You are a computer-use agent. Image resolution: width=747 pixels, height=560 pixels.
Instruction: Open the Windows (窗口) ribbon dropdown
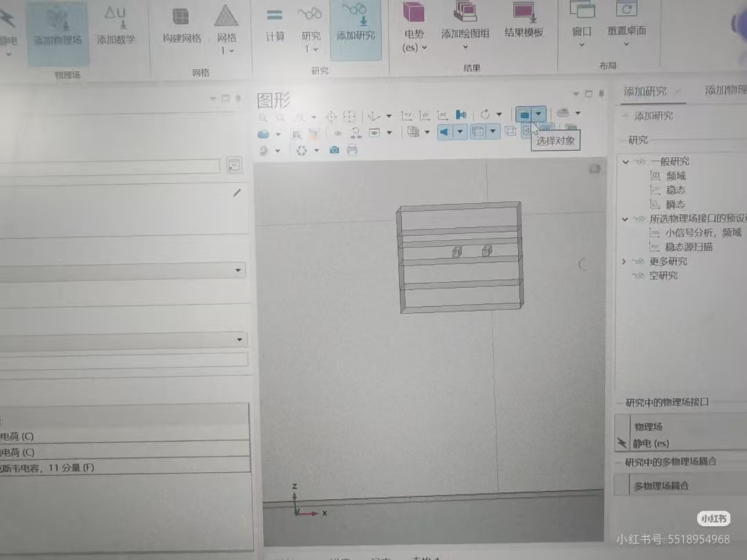click(582, 37)
